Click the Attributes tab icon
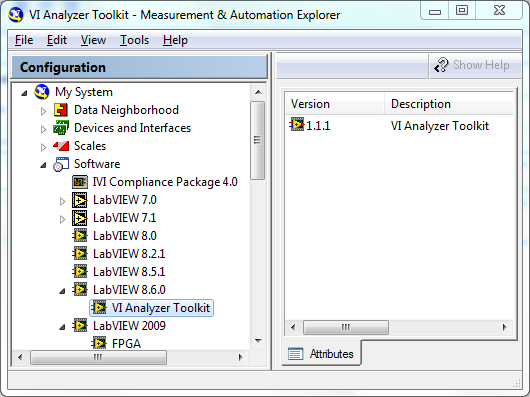Screen dimensions: 530x397 tap(295, 354)
